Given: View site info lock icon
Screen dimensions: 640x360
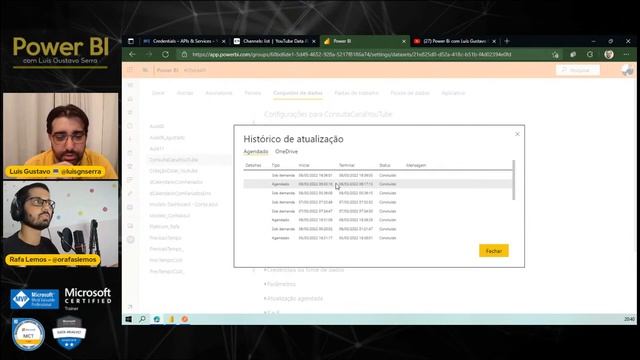Looking at the screenshot, I should coord(184,54).
